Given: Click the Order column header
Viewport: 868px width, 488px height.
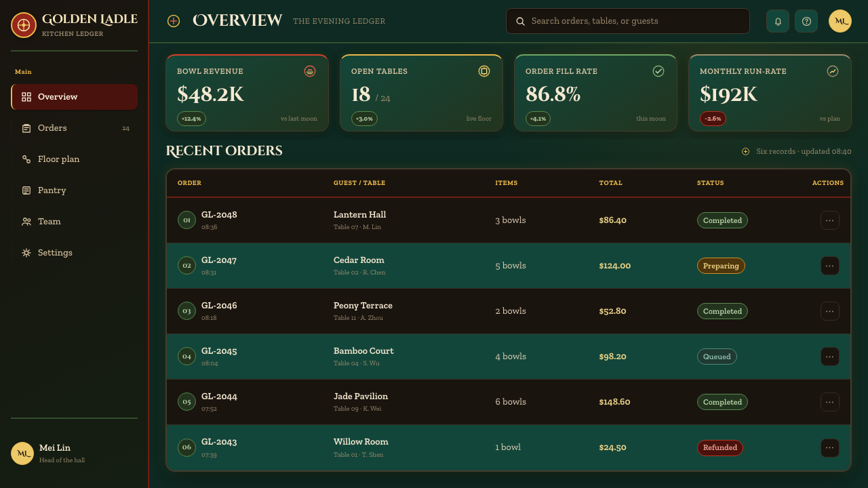Looking at the screenshot, I should click(x=189, y=183).
